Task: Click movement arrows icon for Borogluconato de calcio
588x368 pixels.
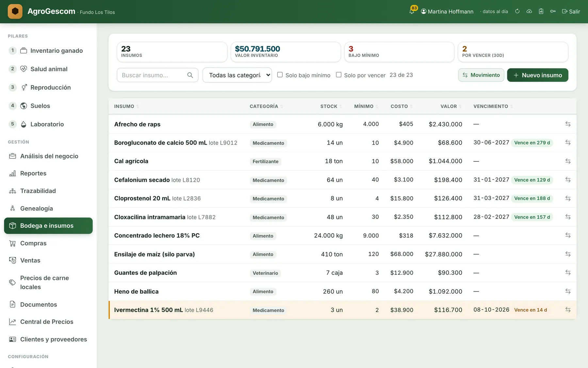Action: pyautogui.click(x=568, y=143)
